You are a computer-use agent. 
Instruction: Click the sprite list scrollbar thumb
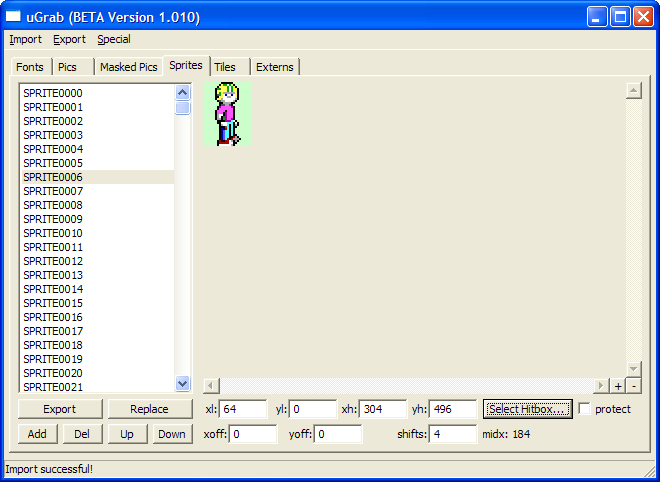(183, 108)
